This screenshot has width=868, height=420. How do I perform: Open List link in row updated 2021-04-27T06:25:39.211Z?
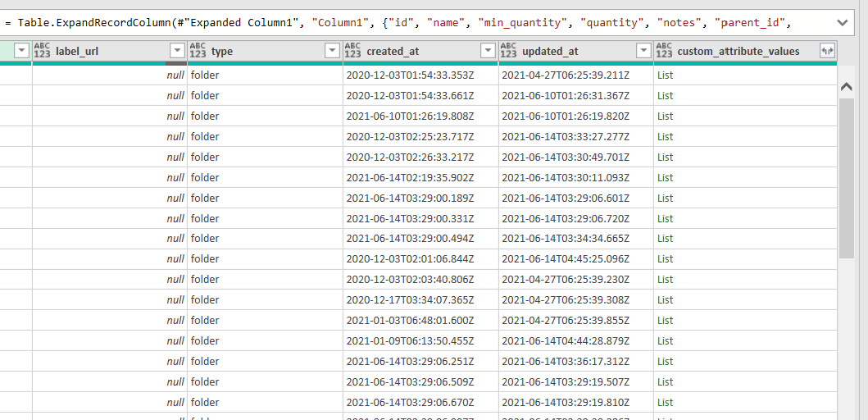tap(665, 75)
